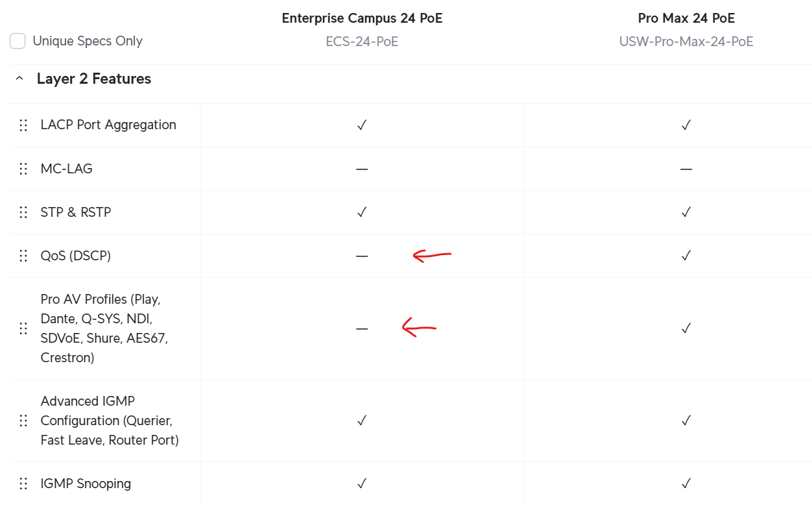The width and height of the screenshot is (812, 505).
Task: Click the QoS (DSCP) row label
Action: pyautogui.click(x=76, y=256)
